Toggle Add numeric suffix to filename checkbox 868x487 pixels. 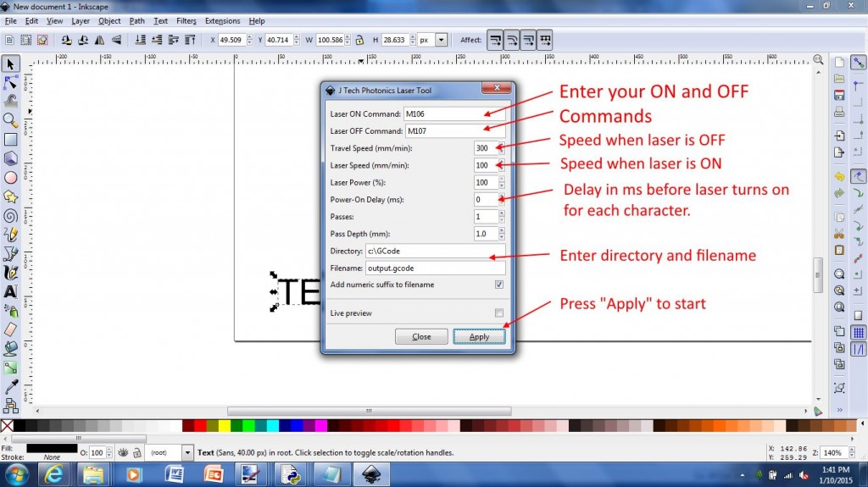tap(498, 285)
